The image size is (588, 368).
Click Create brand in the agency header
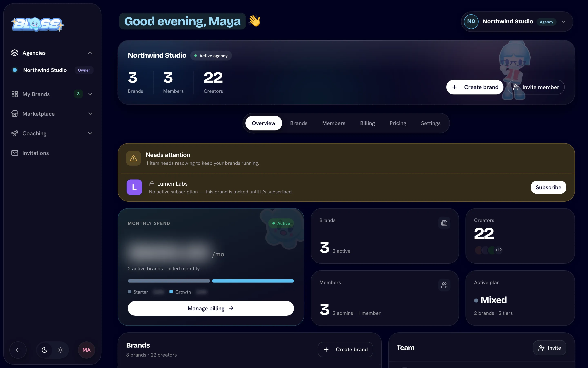point(475,87)
